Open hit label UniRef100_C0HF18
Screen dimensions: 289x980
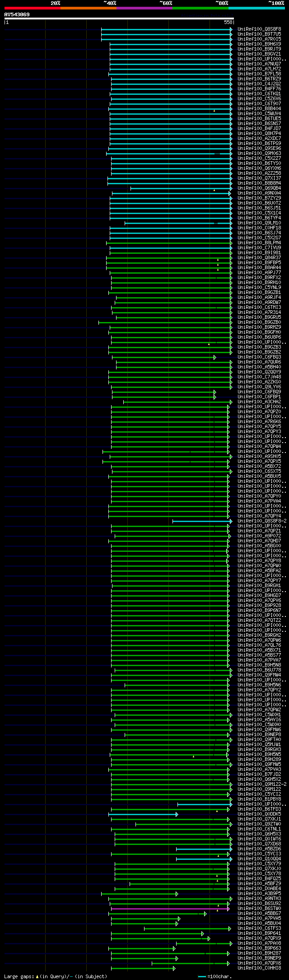(259, 228)
